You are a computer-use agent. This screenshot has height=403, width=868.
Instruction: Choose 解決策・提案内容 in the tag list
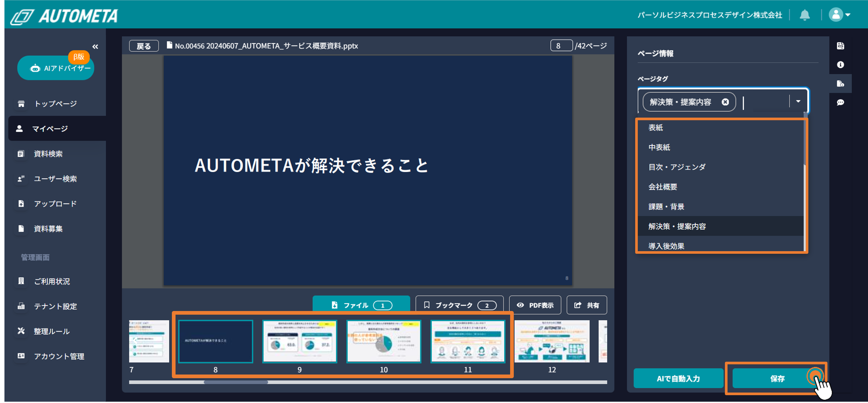[x=720, y=226]
